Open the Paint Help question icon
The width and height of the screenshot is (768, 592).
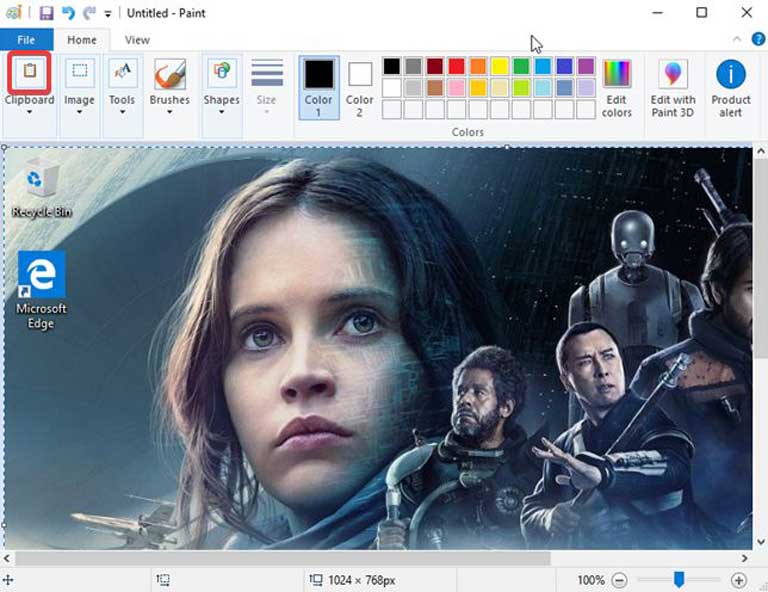click(758, 39)
